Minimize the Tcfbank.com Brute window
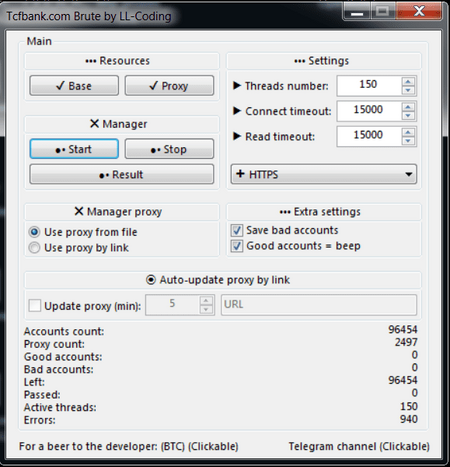450x467 pixels. 357,12
